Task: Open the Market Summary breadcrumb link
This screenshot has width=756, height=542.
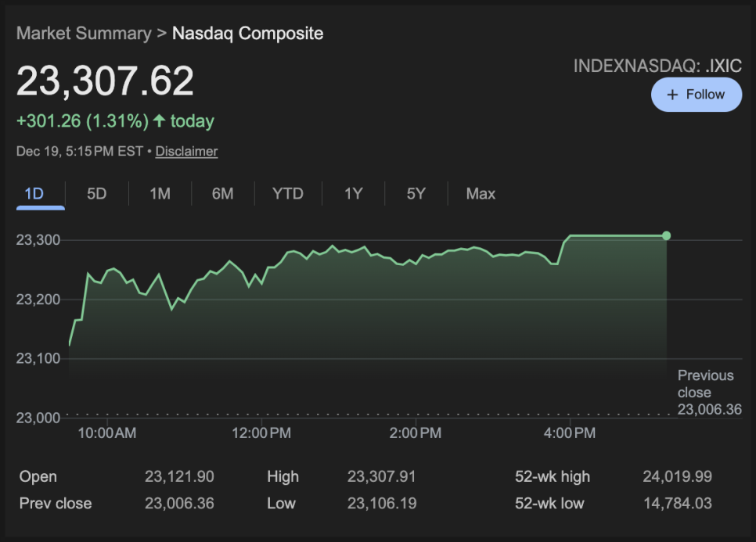Action: [84, 34]
